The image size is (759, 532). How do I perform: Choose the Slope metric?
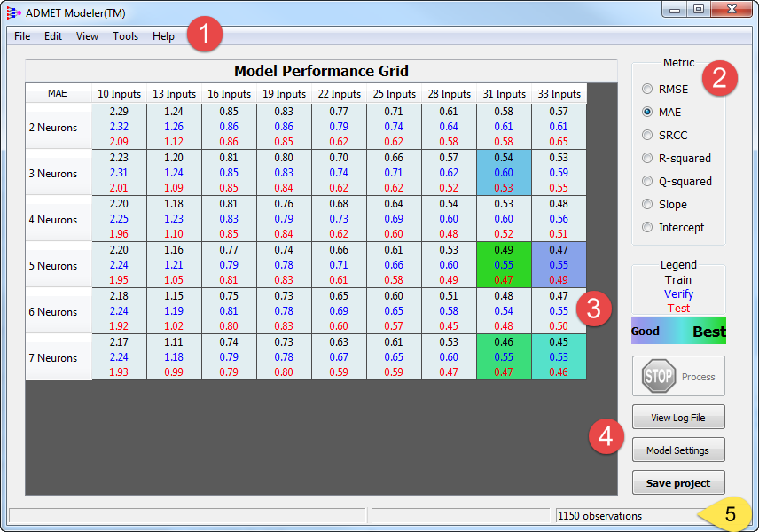click(647, 204)
